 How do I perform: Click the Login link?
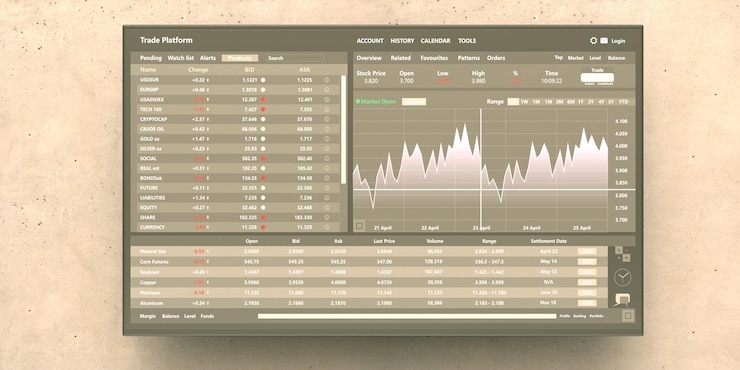618,41
